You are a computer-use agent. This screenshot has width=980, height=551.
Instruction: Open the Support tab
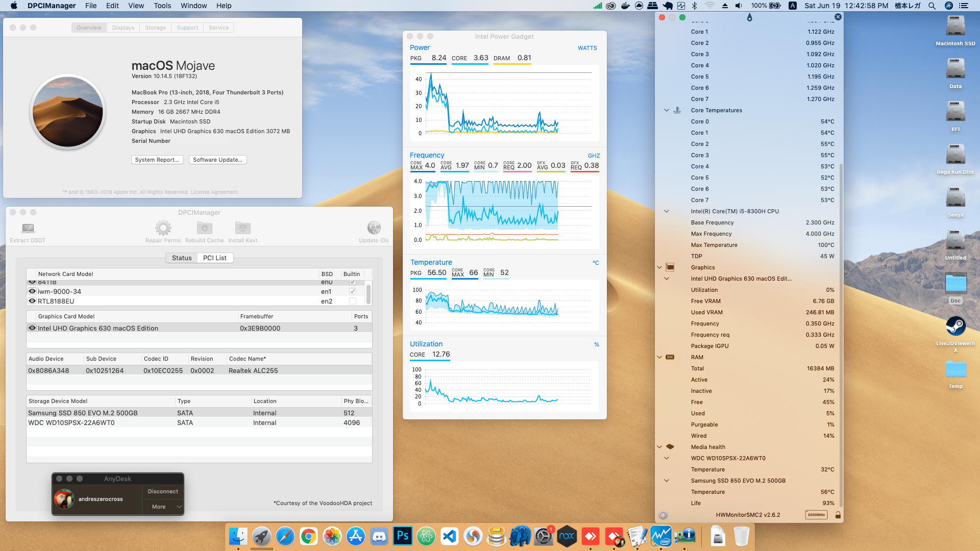(x=187, y=28)
